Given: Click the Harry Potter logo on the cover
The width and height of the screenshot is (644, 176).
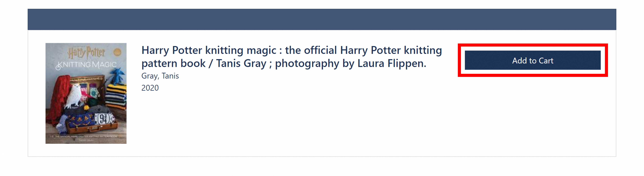Looking at the screenshot, I should [x=87, y=53].
